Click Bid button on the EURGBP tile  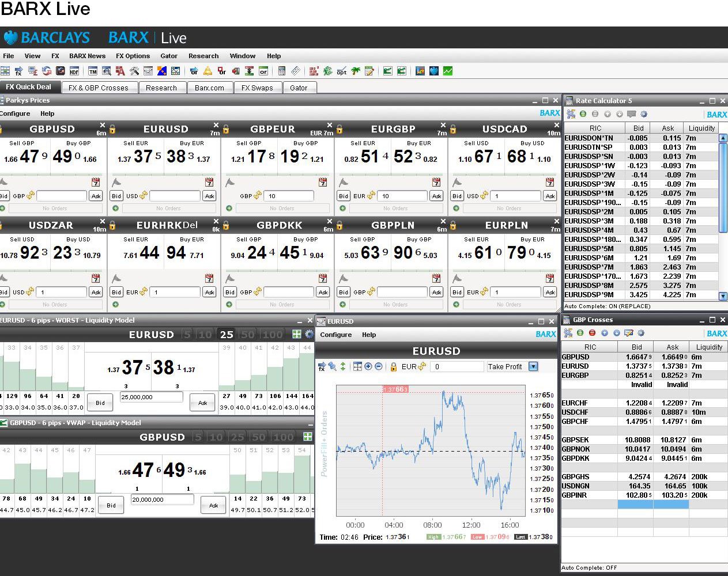tap(344, 196)
